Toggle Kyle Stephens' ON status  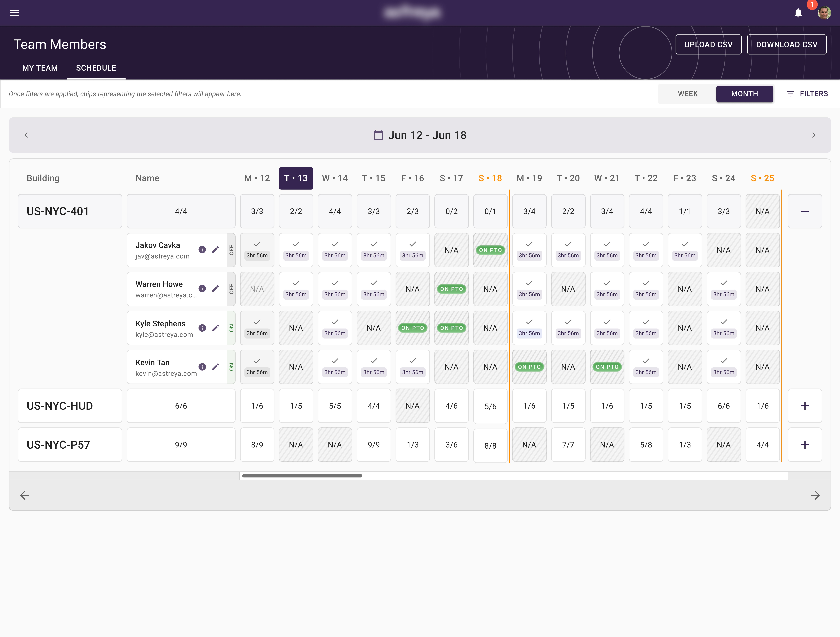(231, 328)
